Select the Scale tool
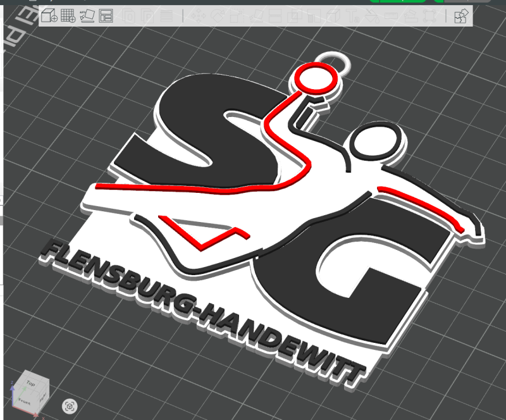 pyautogui.click(x=237, y=16)
